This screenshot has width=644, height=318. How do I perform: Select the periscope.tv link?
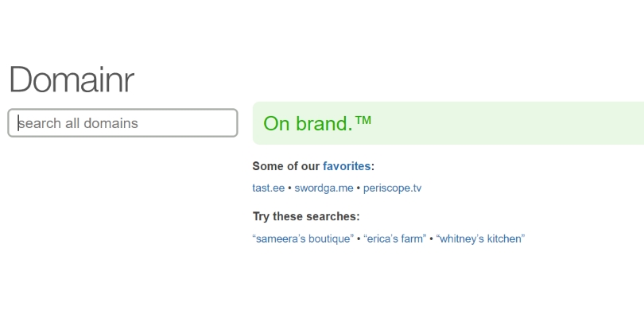[392, 188]
